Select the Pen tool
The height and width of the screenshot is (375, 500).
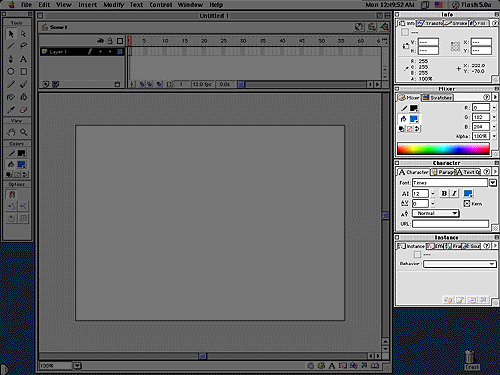point(11,59)
